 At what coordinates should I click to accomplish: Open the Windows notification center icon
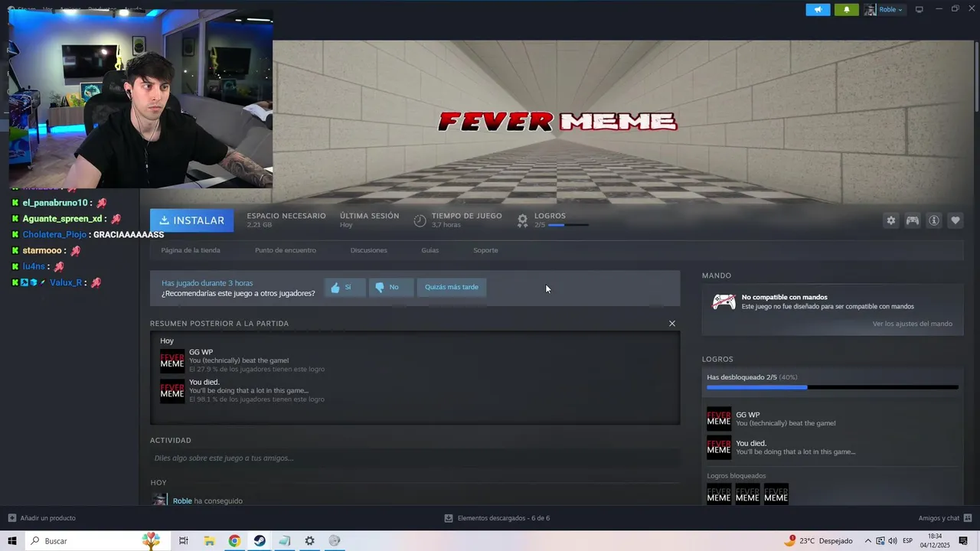[963, 541]
